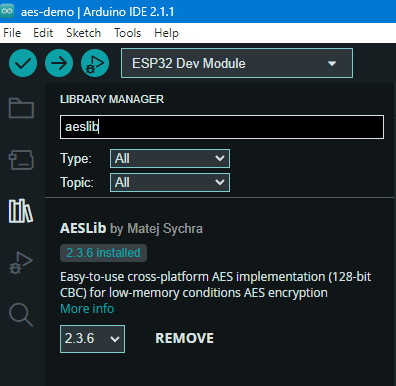Click the Verify checkmark button
Viewport: 396px width, 386px height.
23,63
